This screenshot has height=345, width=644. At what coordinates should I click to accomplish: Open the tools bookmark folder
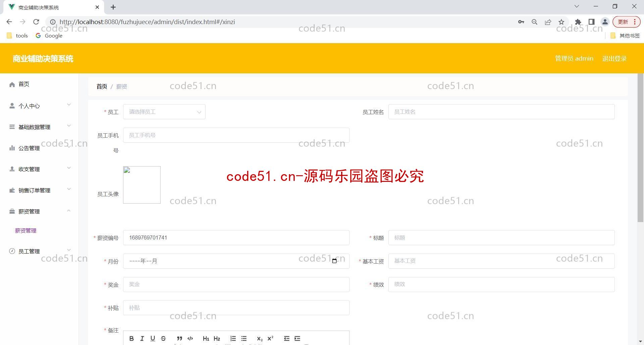pos(17,36)
